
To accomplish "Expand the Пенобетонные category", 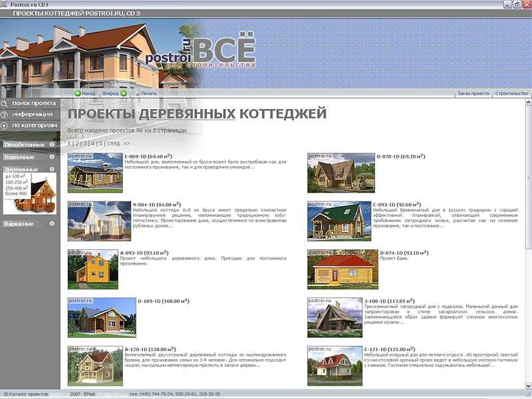I will [51, 144].
